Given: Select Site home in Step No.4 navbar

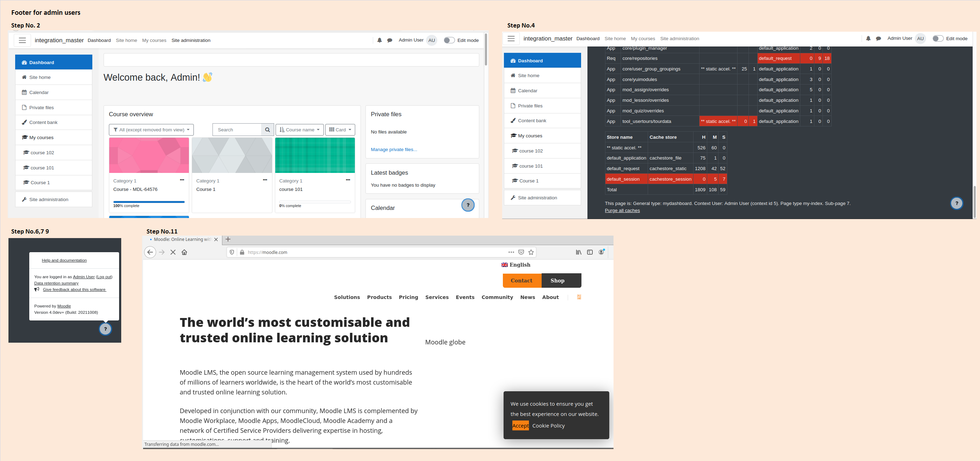Looking at the screenshot, I should [615, 38].
